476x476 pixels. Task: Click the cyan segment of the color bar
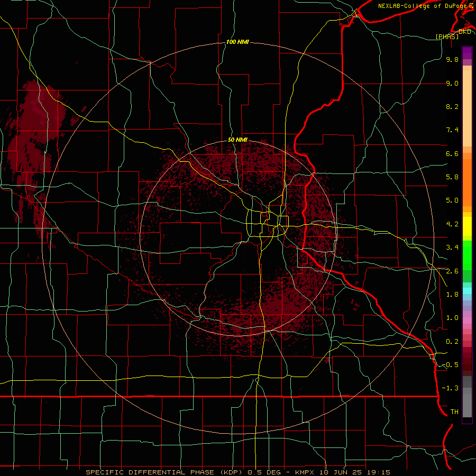click(x=467, y=291)
